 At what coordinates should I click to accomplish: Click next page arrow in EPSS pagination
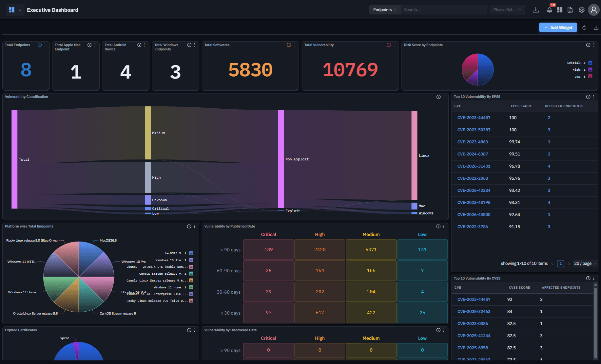pyautogui.click(x=569, y=264)
